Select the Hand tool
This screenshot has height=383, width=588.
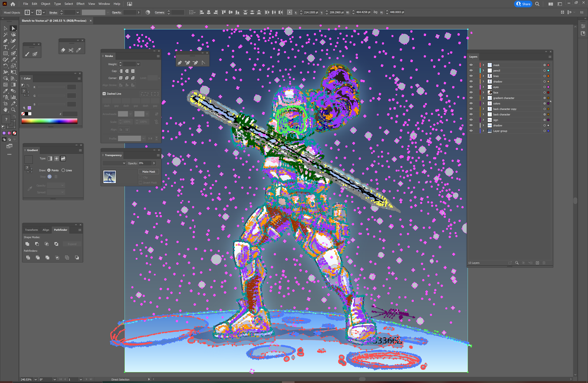tap(5, 110)
